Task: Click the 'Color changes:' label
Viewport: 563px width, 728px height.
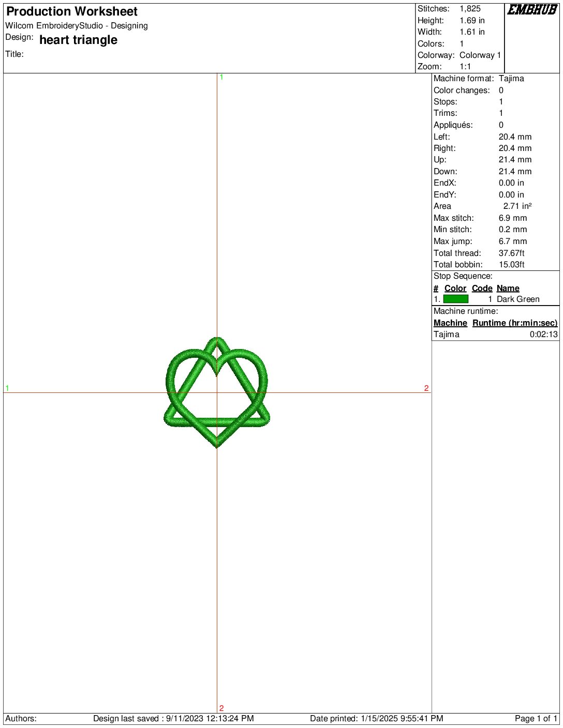Action: (462, 90)
